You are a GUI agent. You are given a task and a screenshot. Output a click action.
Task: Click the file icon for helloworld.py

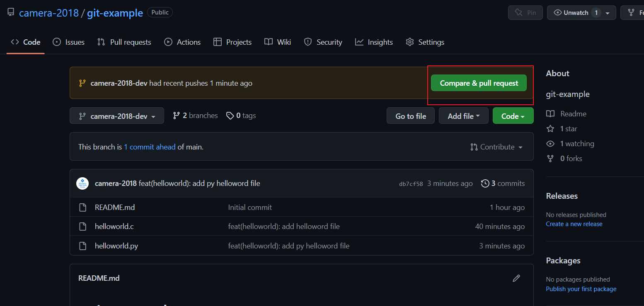click(83, 246)
